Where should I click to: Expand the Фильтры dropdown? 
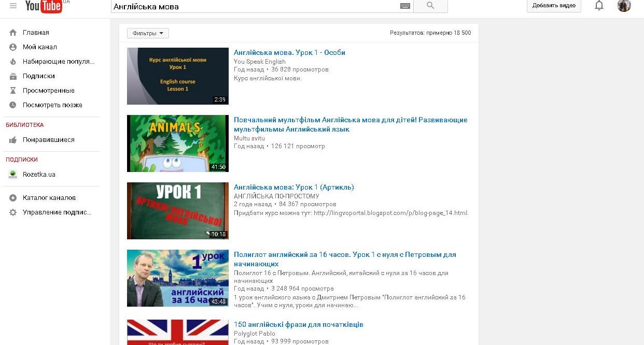click(x=148, y=33)
